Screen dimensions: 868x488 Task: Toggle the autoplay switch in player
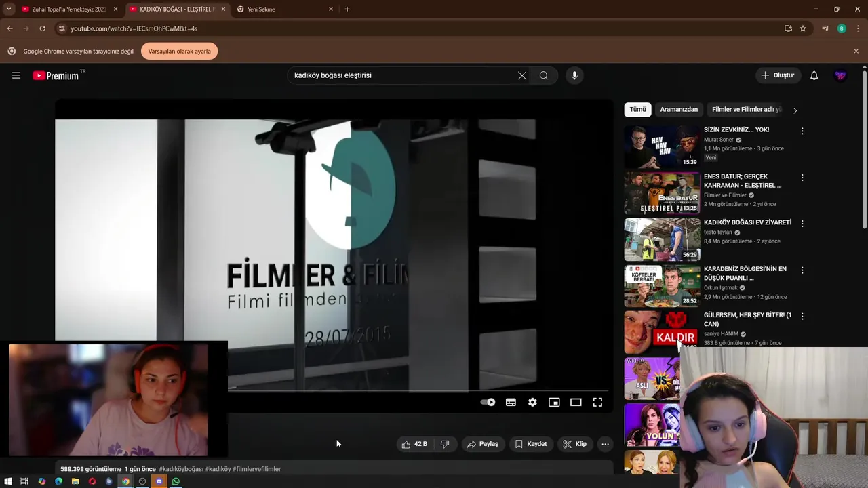click(x=488, y=402)
